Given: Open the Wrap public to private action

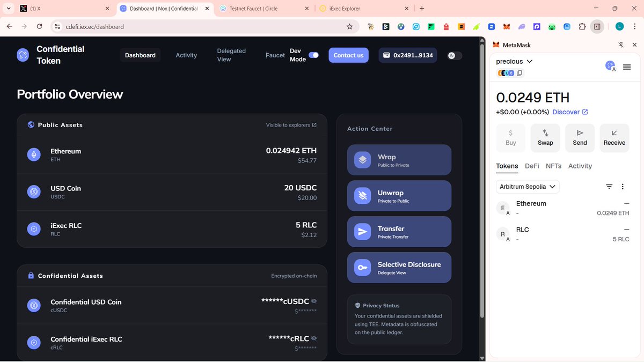Looking at the screenshot, I should tap(399, 160).
